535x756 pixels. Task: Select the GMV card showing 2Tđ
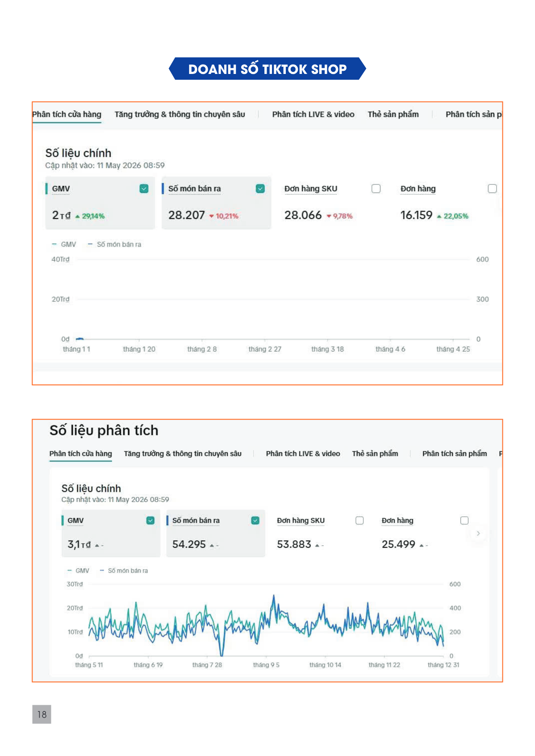coord(100,203)
